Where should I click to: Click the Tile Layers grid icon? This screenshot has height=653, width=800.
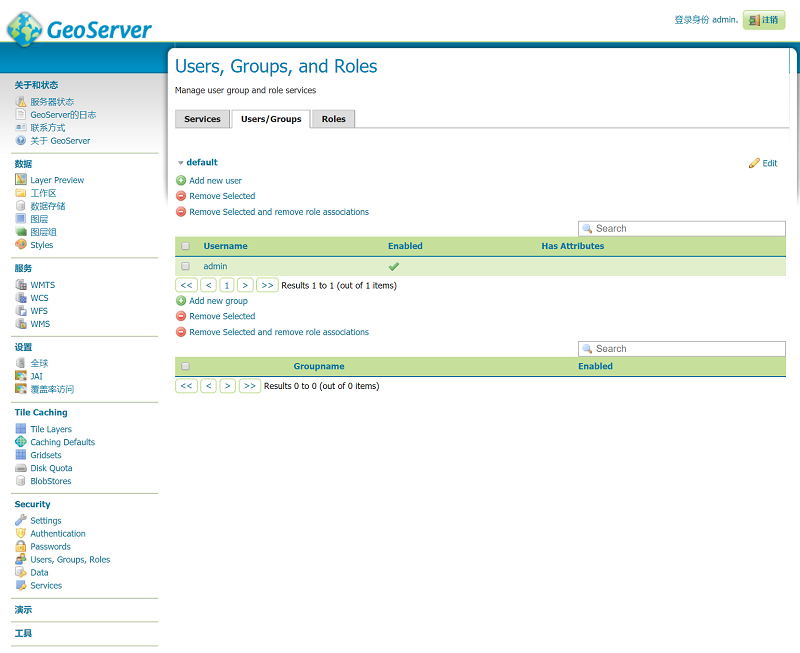[21, 429]
